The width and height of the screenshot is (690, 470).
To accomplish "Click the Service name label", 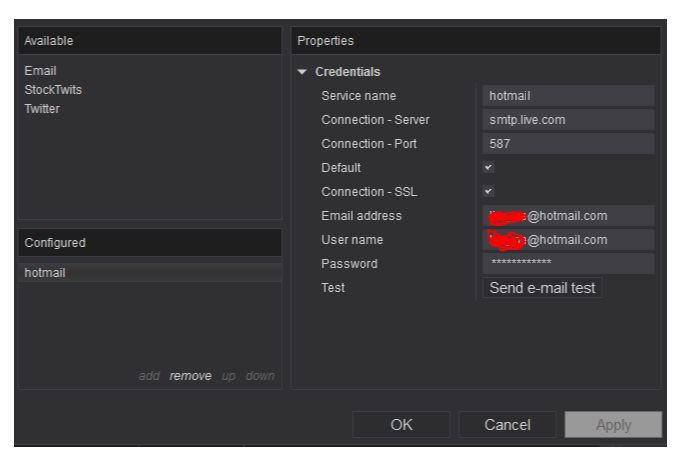I will [x=359, y=95].
